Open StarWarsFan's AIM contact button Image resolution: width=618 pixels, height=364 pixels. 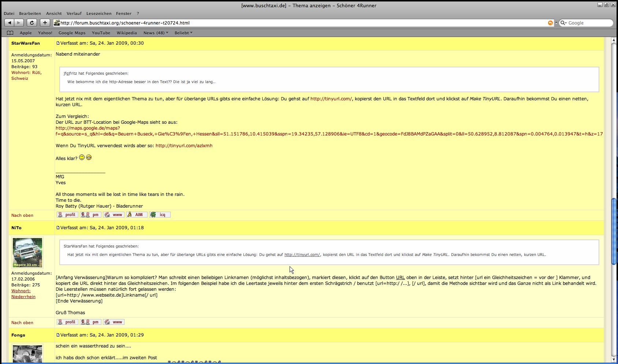pyautogui.click(x=136, y=215)
